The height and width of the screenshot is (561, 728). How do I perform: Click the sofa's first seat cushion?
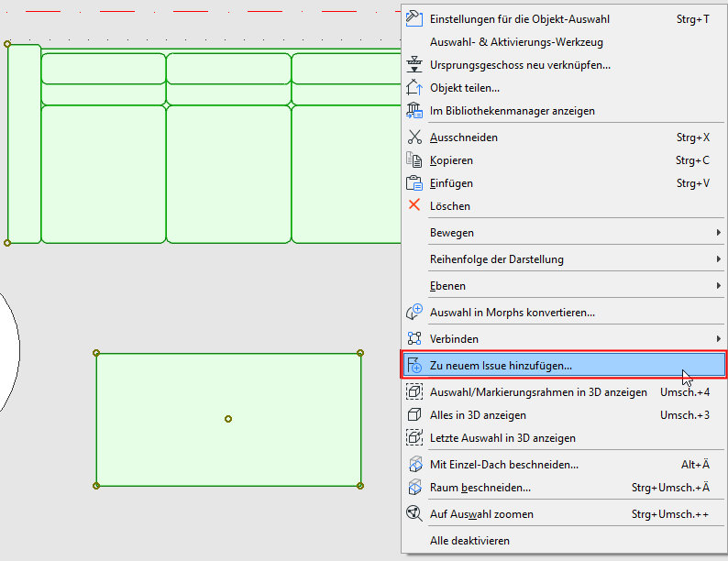pos(104,174)
